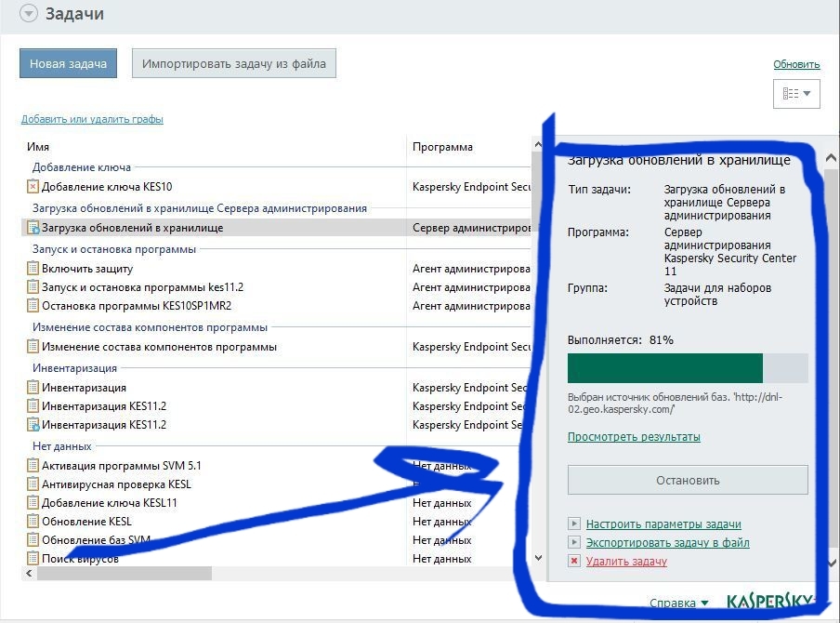Click play icon beside Настроить параметры задачи
Image resolution: width=840 pixels, height=623 pixels.
coord(573,524)
